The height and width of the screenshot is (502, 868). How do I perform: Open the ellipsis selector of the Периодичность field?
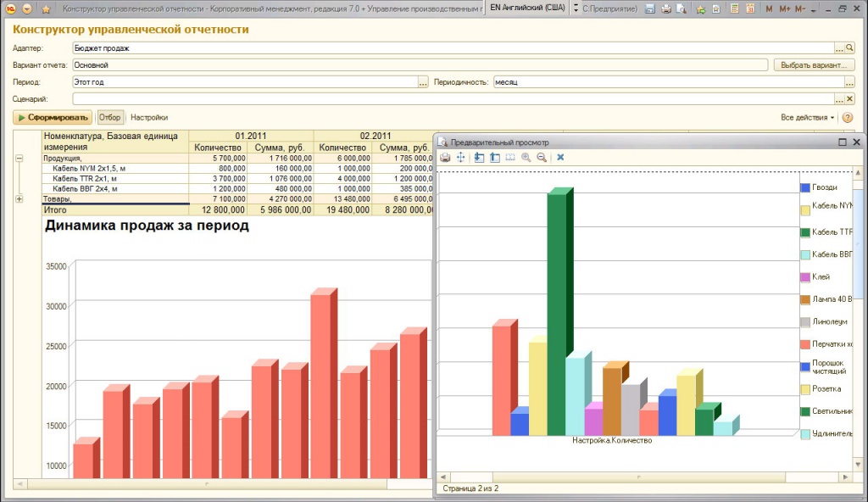coord(849,82)
